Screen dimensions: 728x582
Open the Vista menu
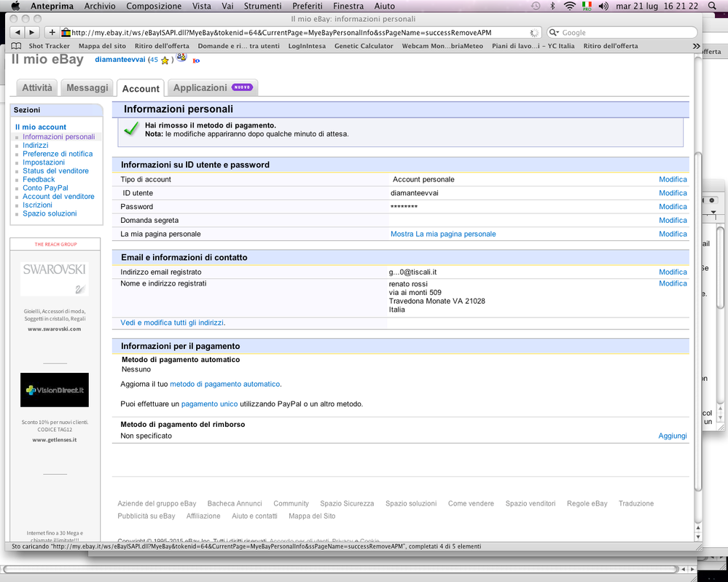point(202,6)
